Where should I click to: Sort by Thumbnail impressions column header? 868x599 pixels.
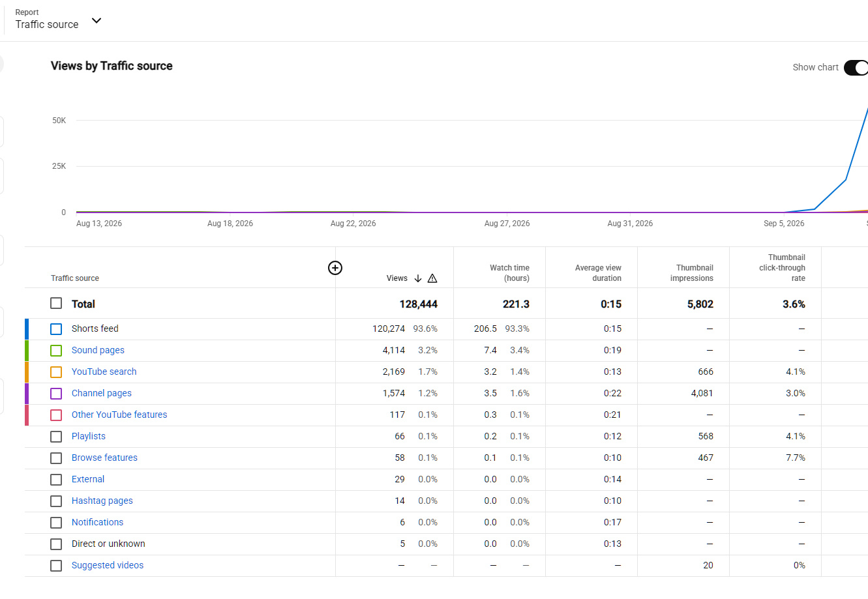pyautogui.click(x=692, y=273)
